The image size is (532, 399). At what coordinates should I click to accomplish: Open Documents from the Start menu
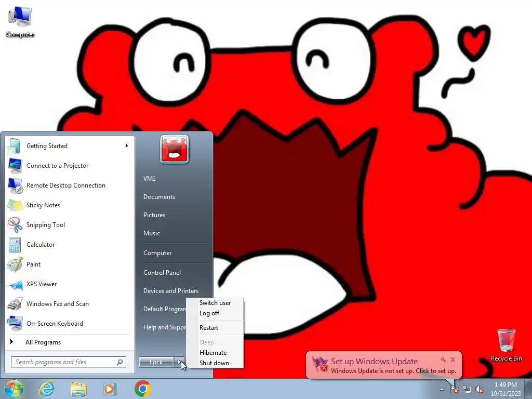[x=159, y=197]
